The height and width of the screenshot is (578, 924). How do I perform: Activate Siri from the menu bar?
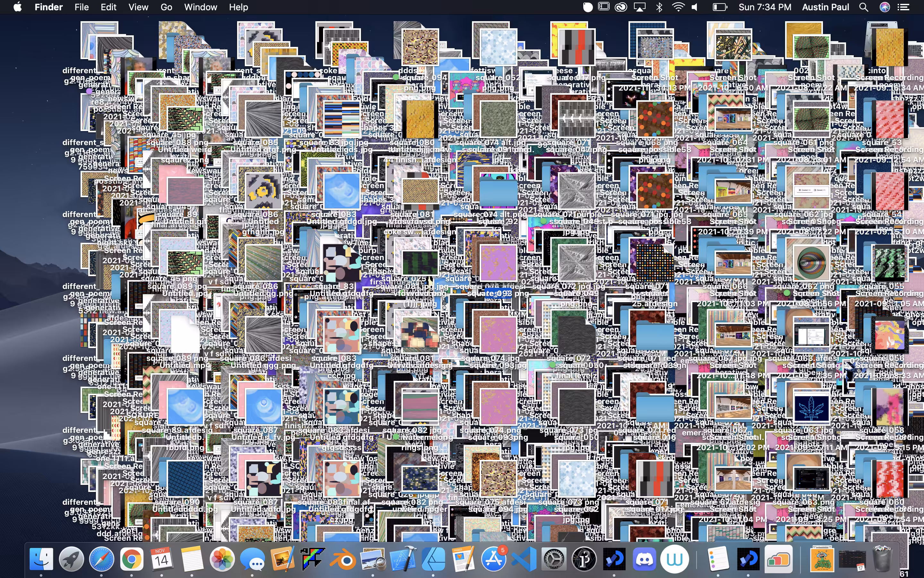[885, 7]
